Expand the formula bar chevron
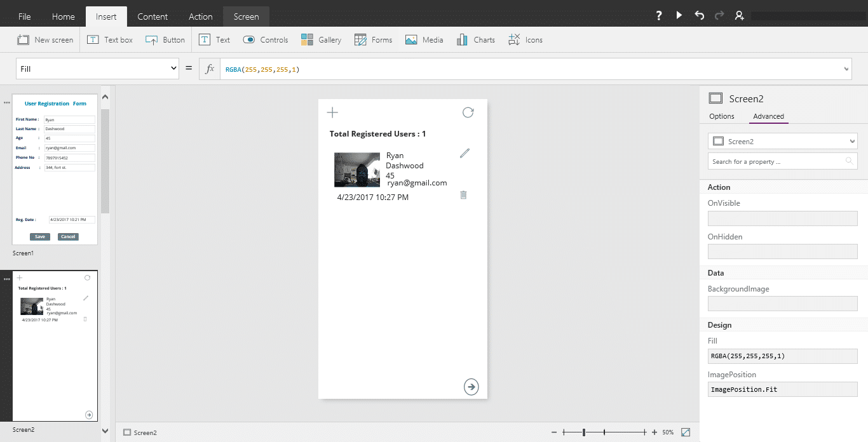 (x=846, y=69)
